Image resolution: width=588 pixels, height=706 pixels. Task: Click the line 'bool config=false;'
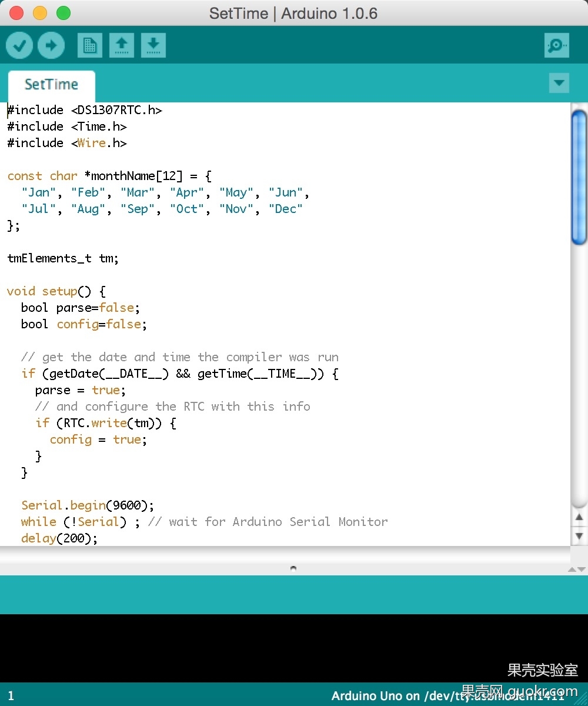click(x=84, y=324)
